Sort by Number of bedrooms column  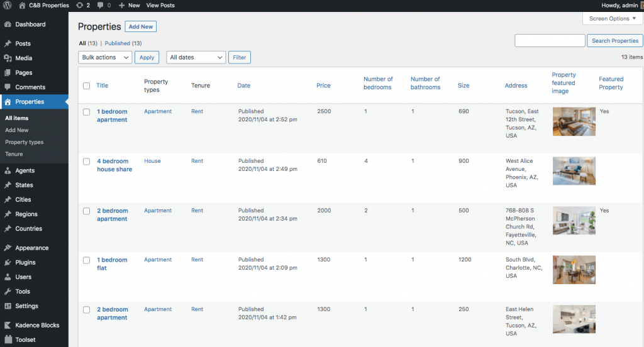coord(378,83)
